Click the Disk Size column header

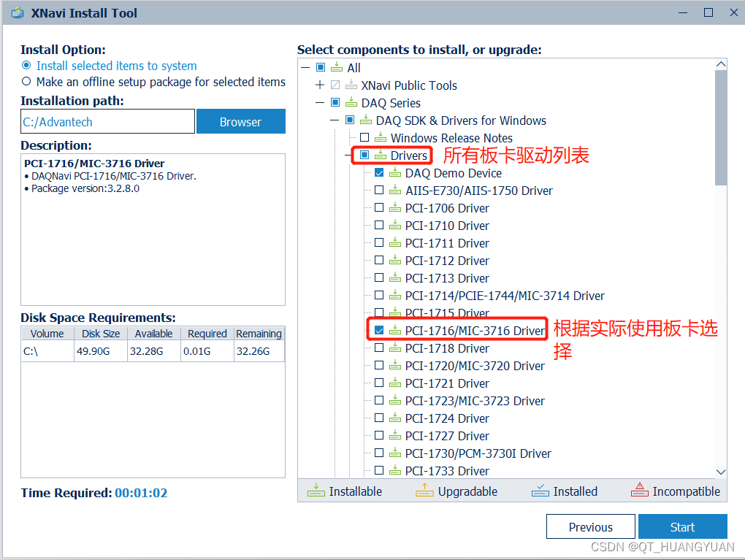[x=101, y=334]
